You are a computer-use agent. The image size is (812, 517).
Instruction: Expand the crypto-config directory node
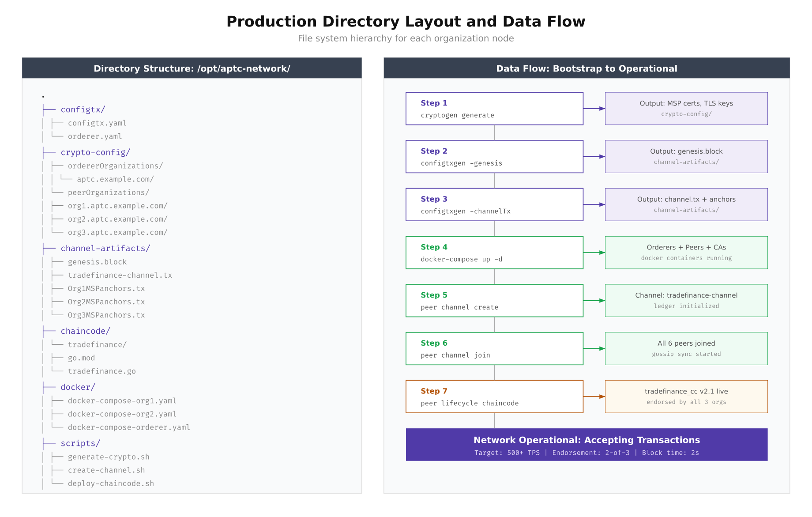tap(95, 152)
